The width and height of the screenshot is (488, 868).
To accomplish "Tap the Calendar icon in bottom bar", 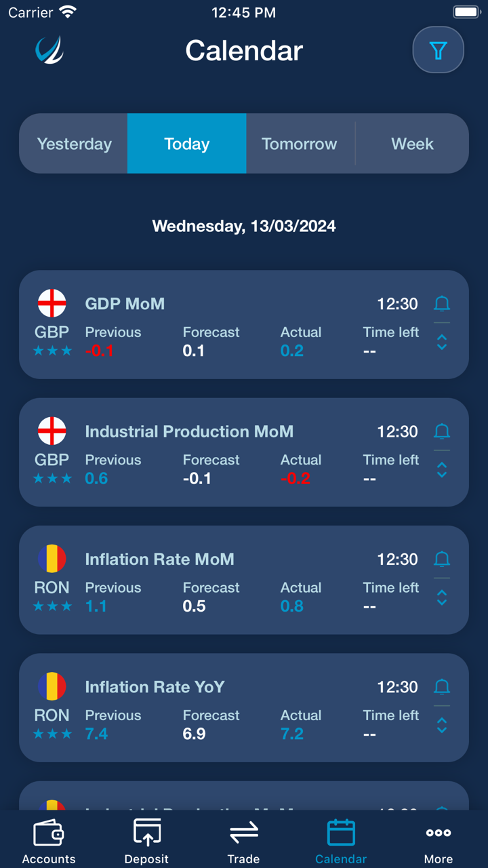I will click(341, 833).
